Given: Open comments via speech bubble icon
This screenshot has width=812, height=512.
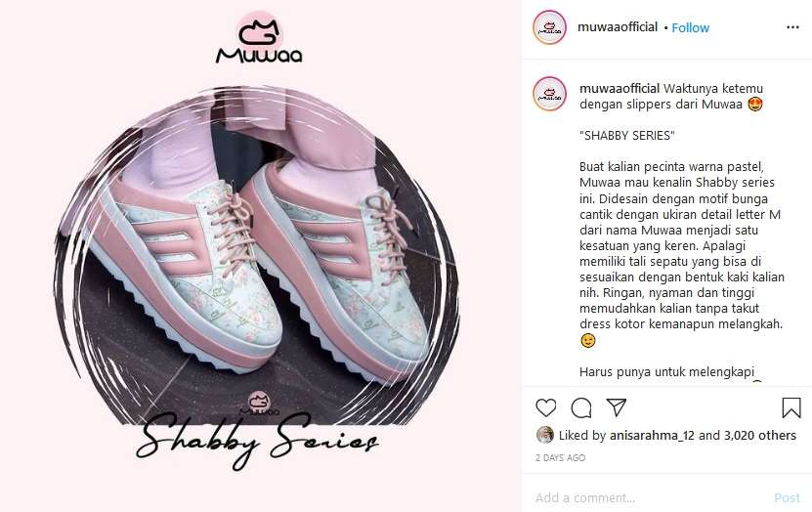Looking at the screenshot, I should pyautogui.click(x=581, y=408).
